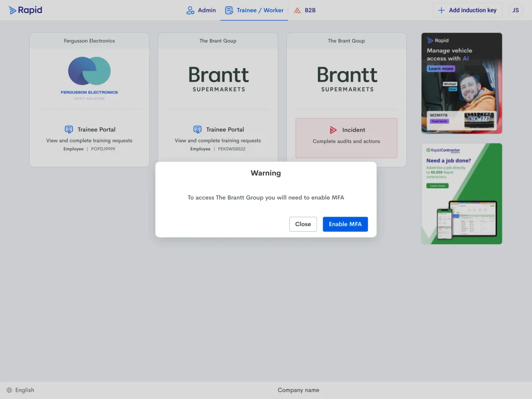Open the English language selector
Image resolution: width=532 pixels, height=399 pixels.
pyautogui.click(x=20, y=390)
